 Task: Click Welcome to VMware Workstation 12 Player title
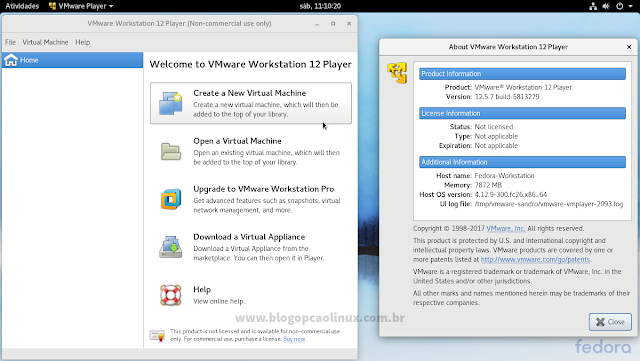pos(251,65)
